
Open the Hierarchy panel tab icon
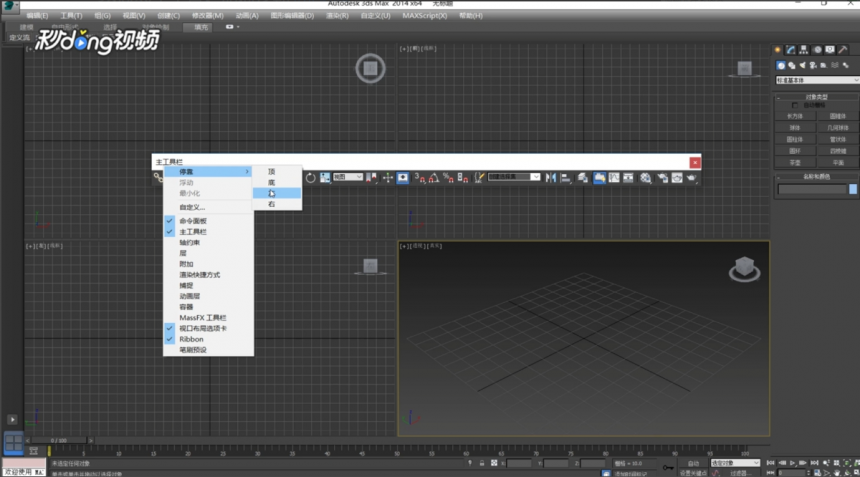tap(804, 50)
